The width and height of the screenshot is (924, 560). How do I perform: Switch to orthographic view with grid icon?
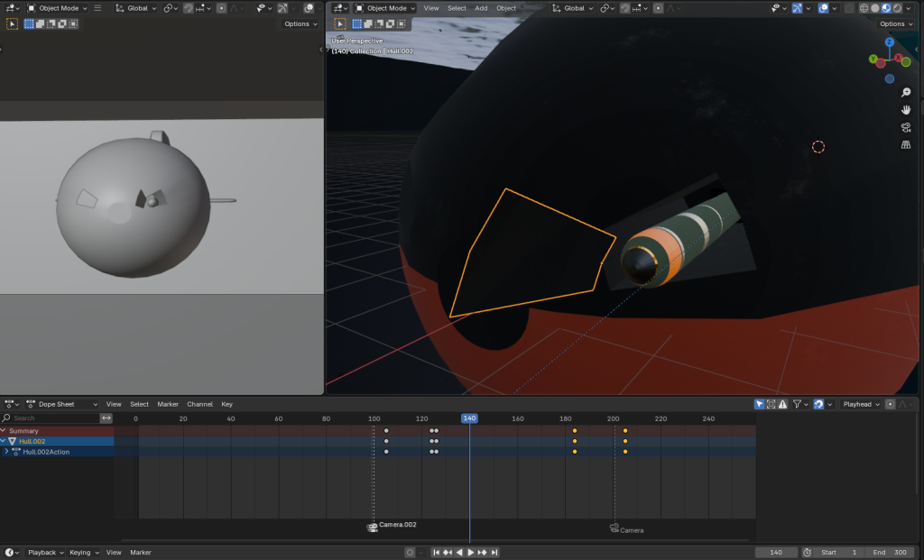906,144
